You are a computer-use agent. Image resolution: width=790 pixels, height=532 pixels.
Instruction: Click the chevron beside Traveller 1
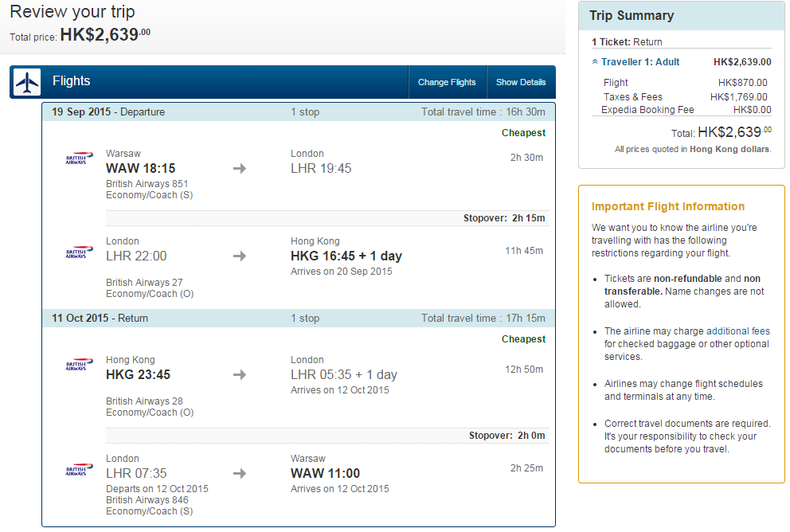click(x=595, y=62)
